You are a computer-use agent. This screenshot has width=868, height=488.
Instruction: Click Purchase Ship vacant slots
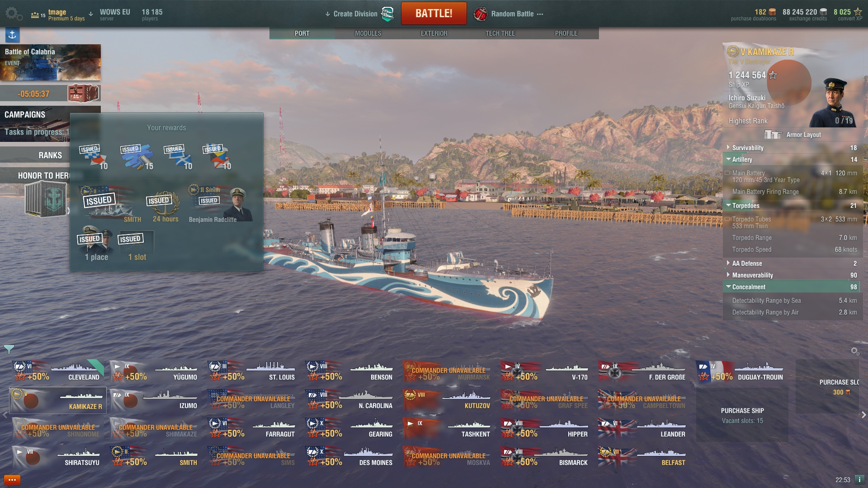coord(742,415)
